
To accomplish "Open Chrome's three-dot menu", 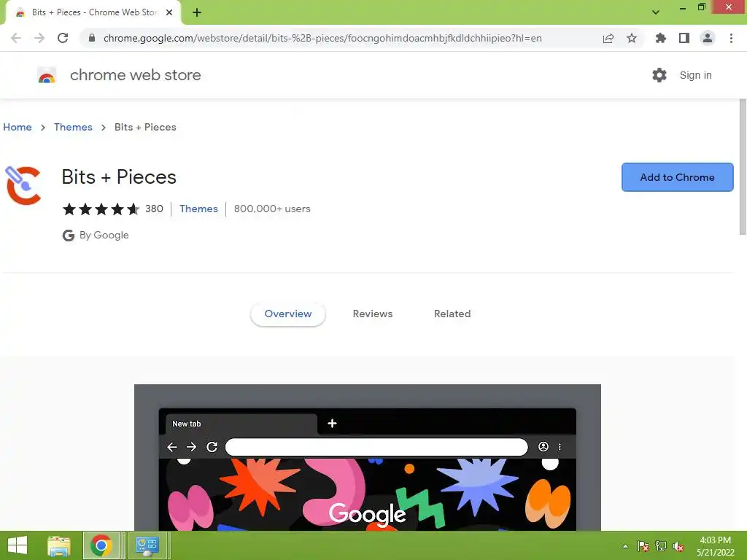I will 731,38.
